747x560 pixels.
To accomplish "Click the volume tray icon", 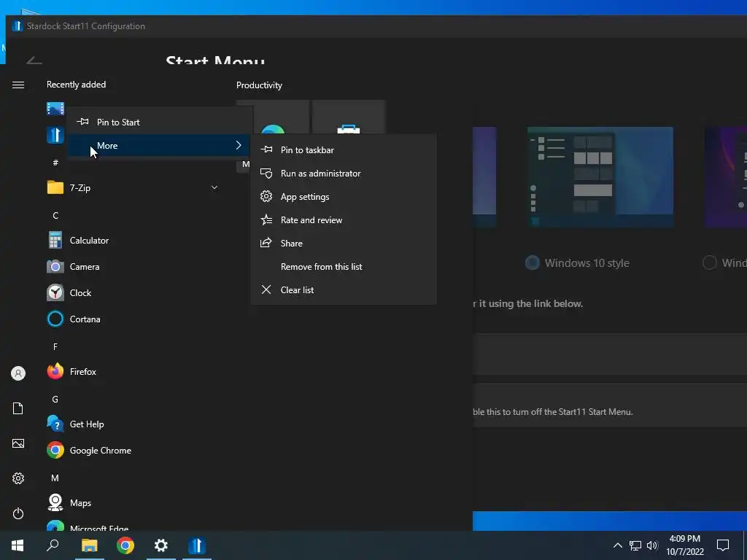I will tap(652, 545).
